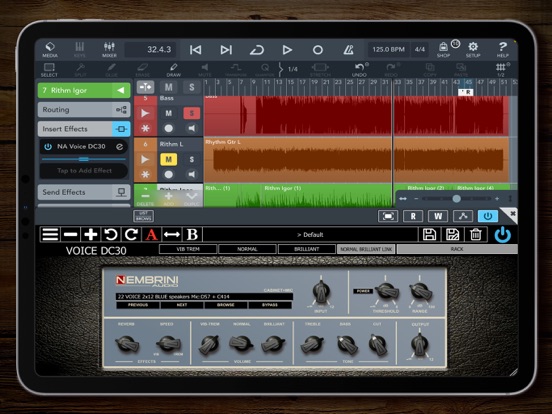Open Help
This screenshot has width=552, height=414.
pyautogui.click(x=503, y=50)
